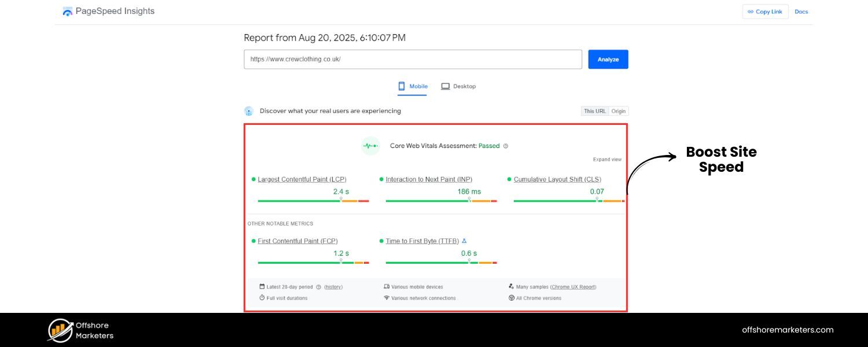Screen dimensions: 868x347
Task: Open the Chrome UX Report link
Action: (573, 287)
